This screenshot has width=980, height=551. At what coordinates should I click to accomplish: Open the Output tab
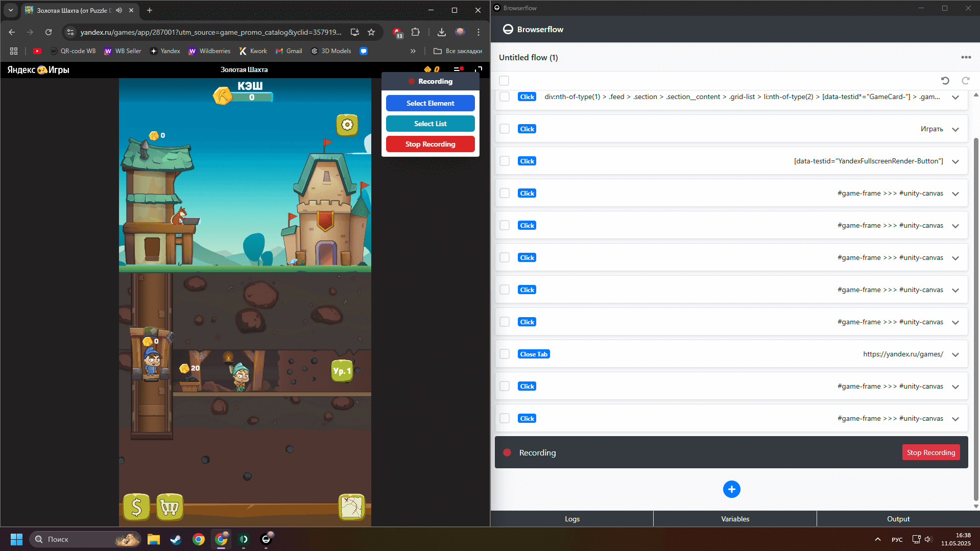pos(898,519)
